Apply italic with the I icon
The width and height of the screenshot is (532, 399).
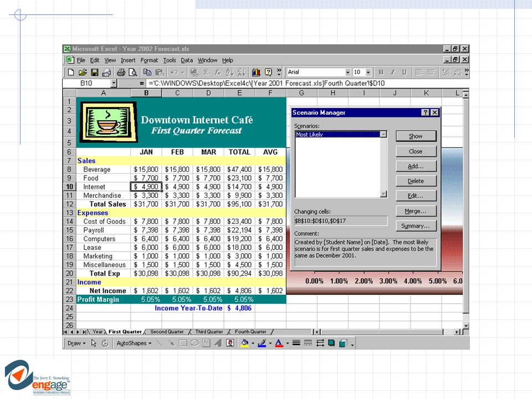(x=392, y=72)
